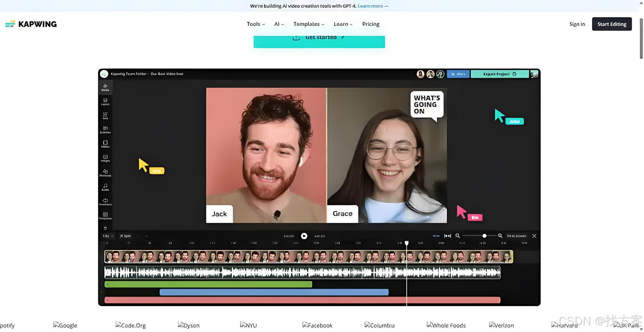Open the Subtitles tool in the editor sidebar
The image size is (644, 332).
[105, 130]
